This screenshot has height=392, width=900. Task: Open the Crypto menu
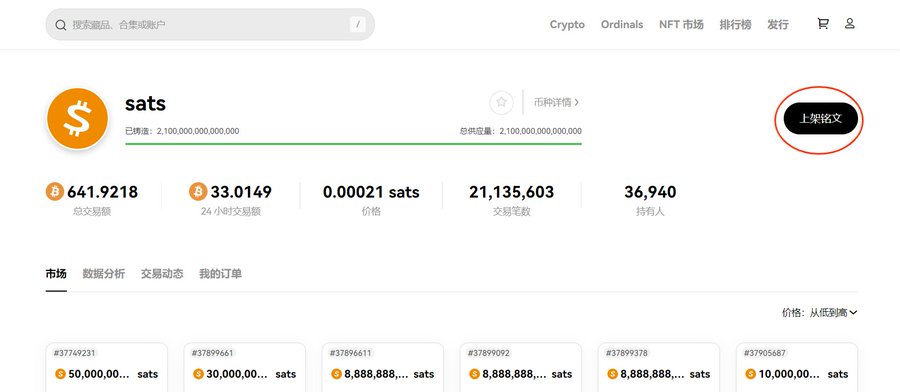(x=567, y=25)
